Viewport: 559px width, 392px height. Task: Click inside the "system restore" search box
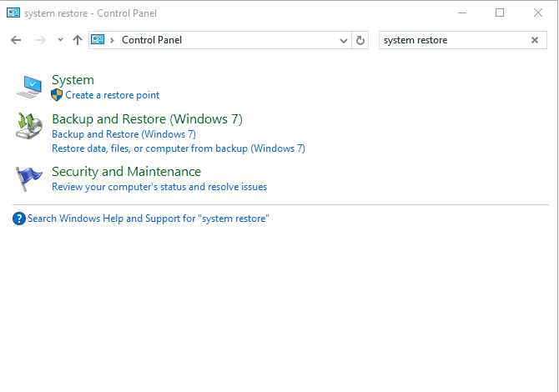(451, 40)
